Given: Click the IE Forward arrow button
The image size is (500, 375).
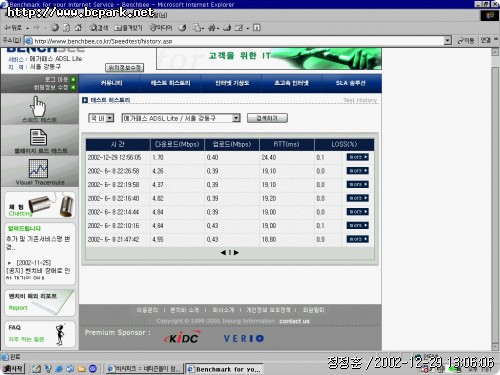Looking at the screenshot, I should pyautogui.click(x=37, y=28).
